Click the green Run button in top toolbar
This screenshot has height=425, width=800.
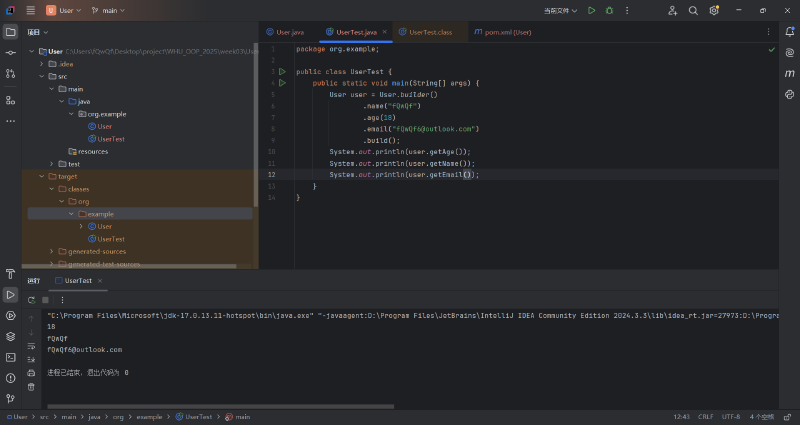coord(591,10)
